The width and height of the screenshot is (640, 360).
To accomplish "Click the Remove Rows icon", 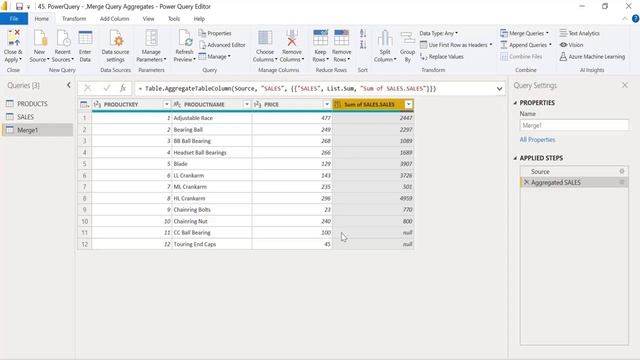I will pos(341,38).
